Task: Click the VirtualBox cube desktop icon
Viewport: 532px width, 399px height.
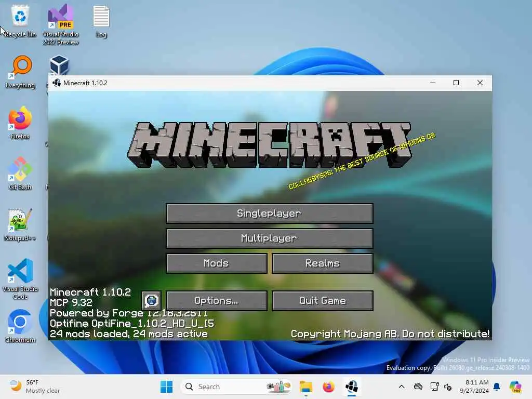Action: click(x=59, y=65)
